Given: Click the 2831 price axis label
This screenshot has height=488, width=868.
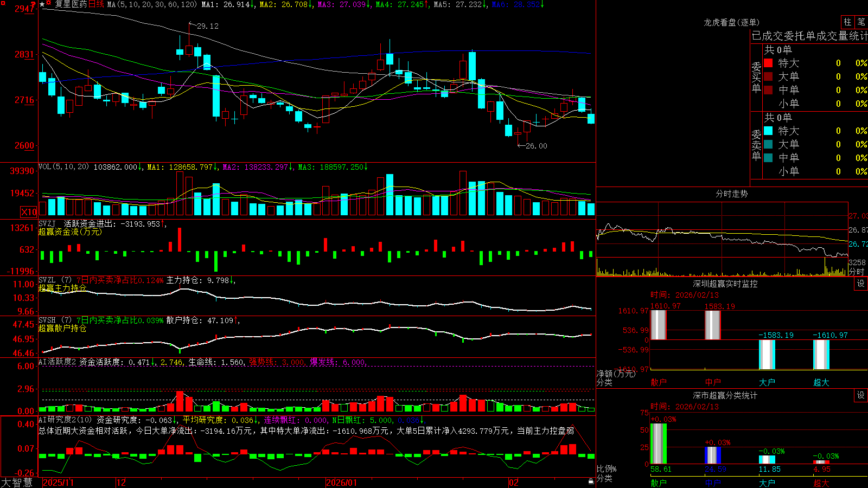Looking at the screenshot, I should [24, 54].
